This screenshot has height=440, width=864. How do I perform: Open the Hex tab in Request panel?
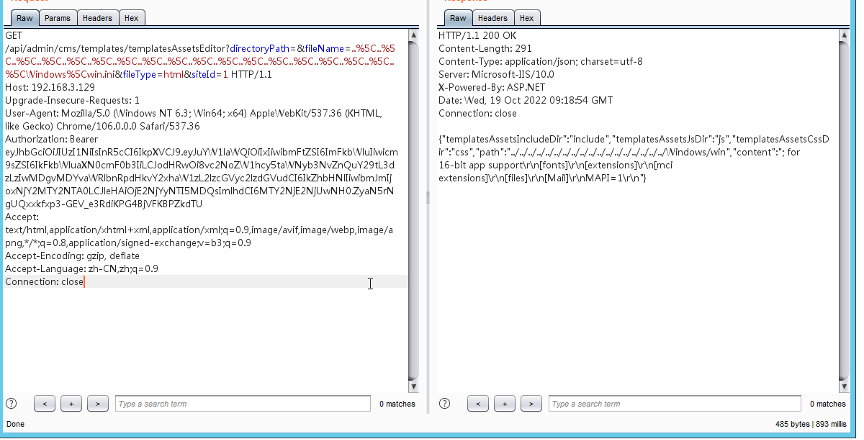[x=131, y=18]
